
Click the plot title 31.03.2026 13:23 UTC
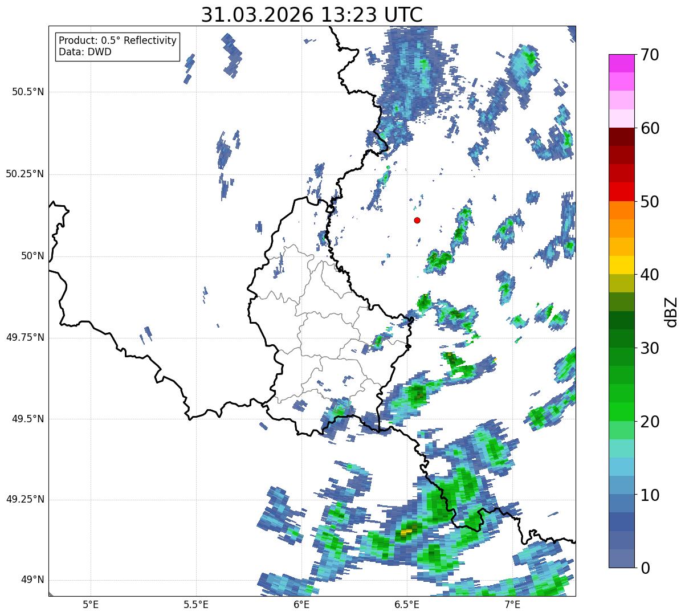click(x=312, y=15)
